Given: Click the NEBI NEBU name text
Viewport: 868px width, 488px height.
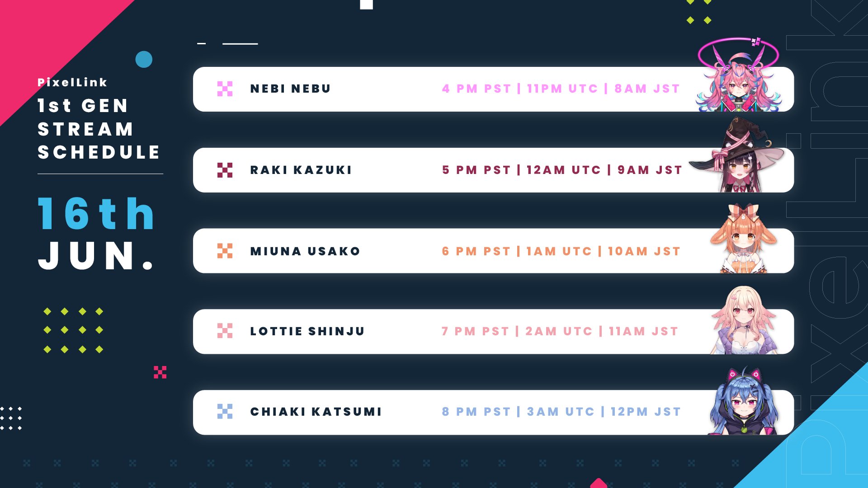Looking at the screenshot, I should coord(291,89).
